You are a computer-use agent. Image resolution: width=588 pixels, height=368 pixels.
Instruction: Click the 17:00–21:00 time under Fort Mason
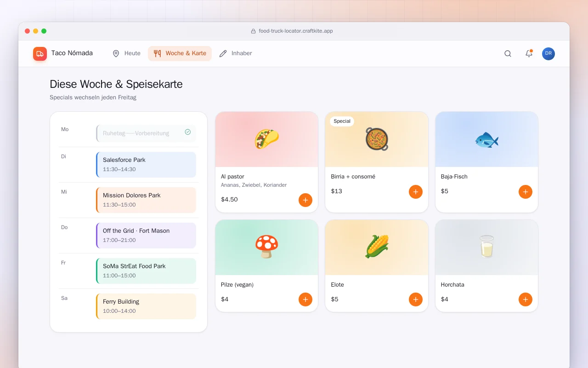(x=119, y=240)
